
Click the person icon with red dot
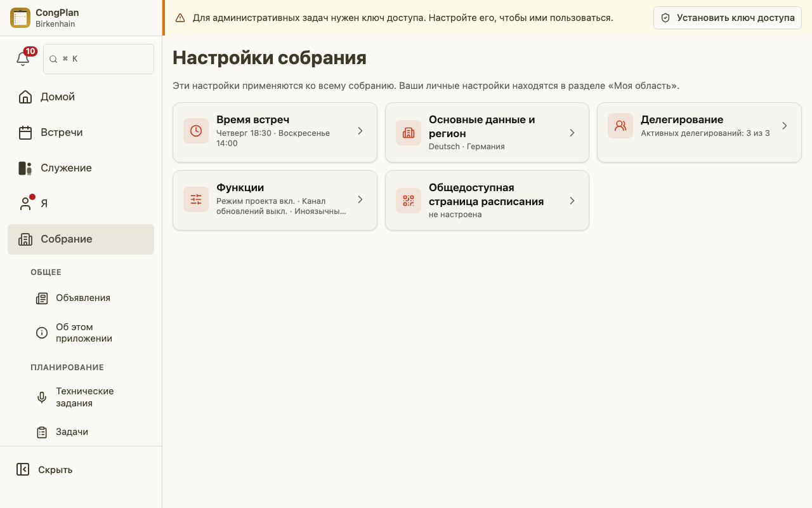click(25, 204)
